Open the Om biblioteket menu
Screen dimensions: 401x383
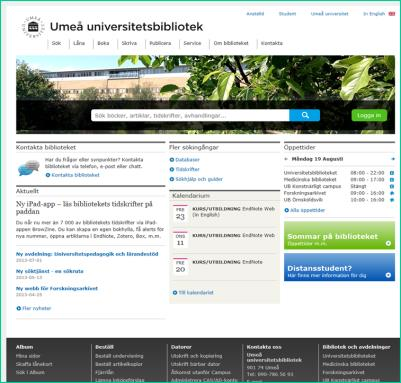pos(231,43)
